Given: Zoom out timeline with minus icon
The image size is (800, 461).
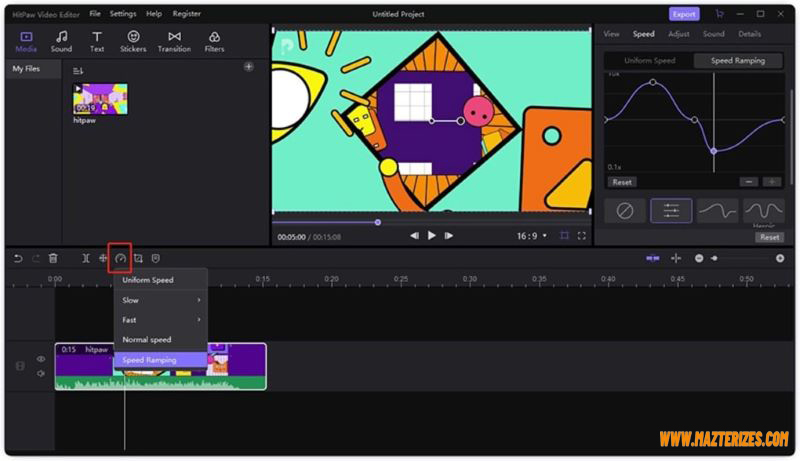Looking at the screenshot, I should click(x=699, y=259).
